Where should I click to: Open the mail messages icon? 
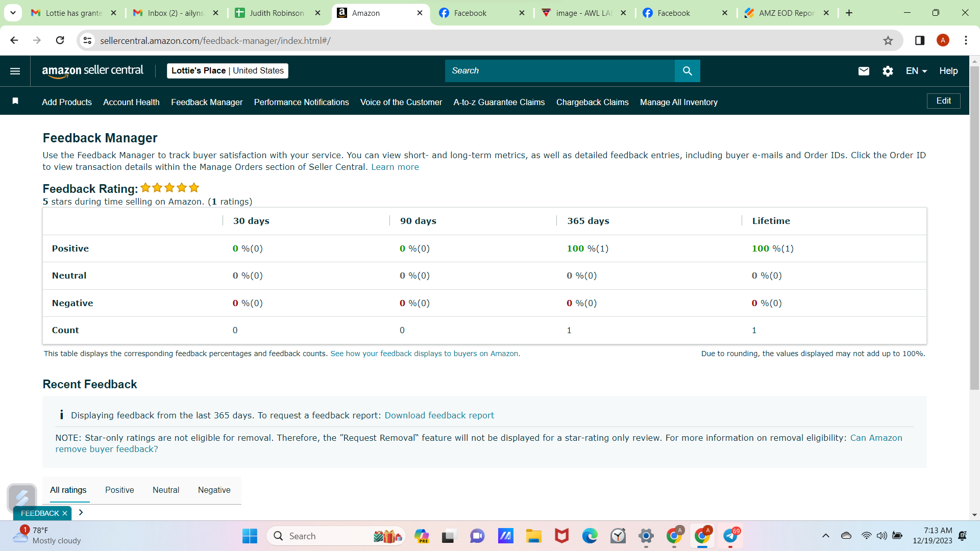pyautogui.click(x=864, y=71)
